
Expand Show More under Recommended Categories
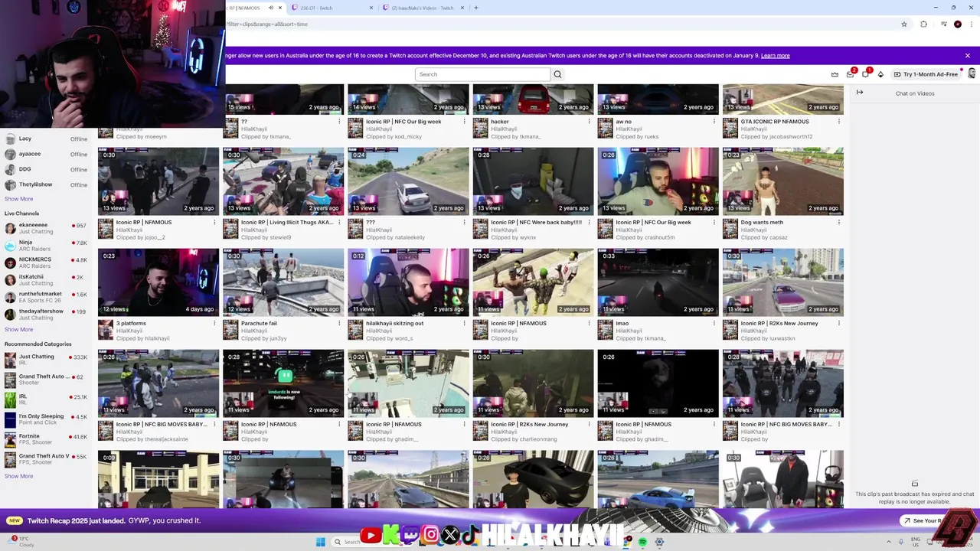tap(18, 476)
